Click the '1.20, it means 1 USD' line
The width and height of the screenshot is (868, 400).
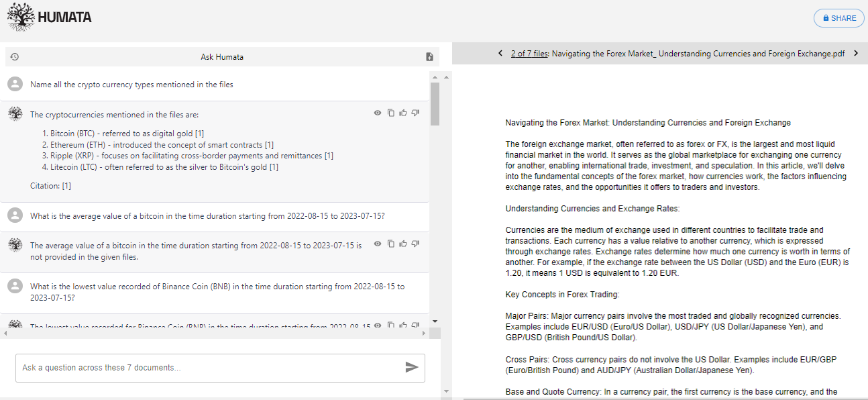pyautogui.click(x=592, y=273)
